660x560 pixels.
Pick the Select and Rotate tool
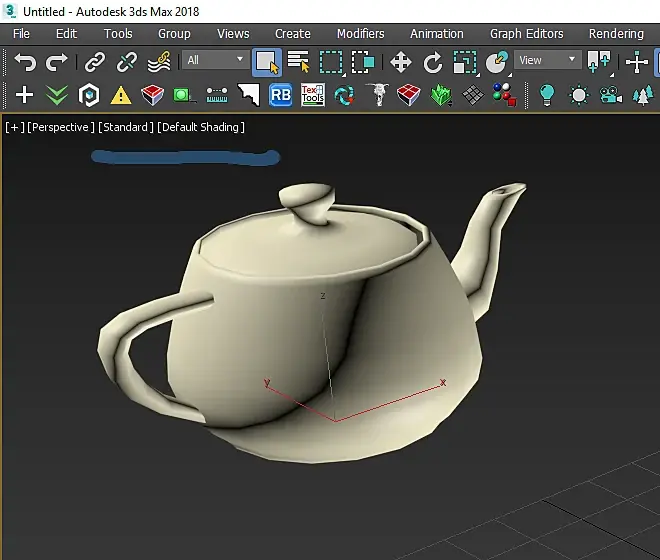[x=433, y=62]
